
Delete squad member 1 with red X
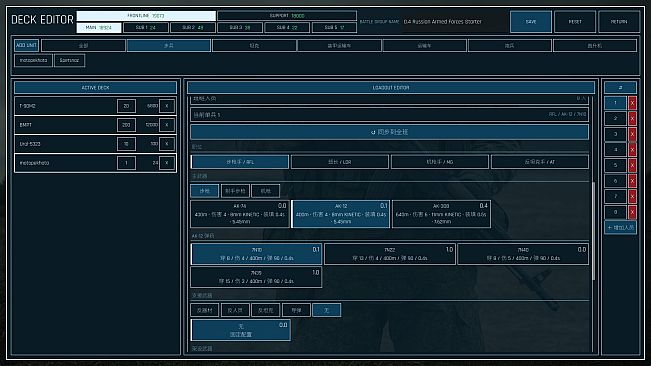632,103
